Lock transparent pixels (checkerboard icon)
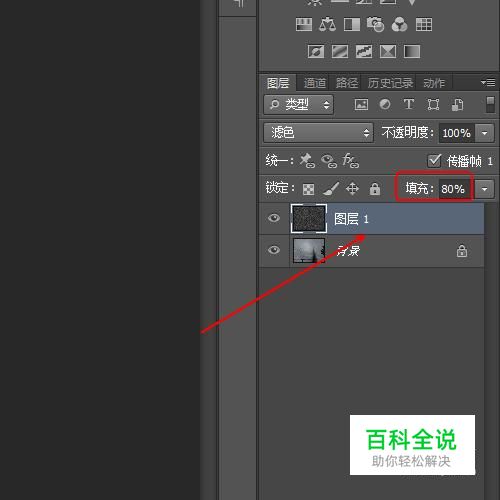The image size is (500, 500). pyautogui.click(x=308, y=189)
